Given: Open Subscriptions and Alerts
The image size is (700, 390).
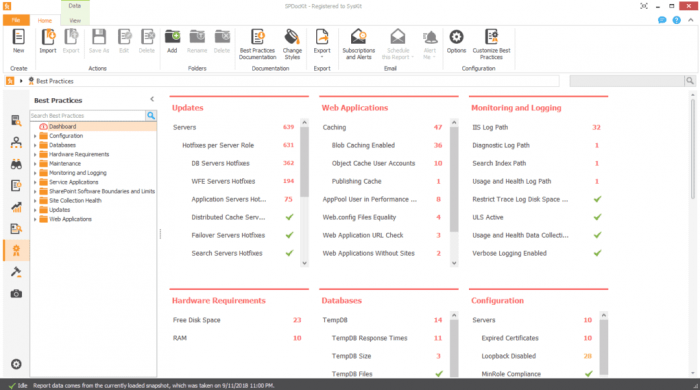Looking at the screenshot, I should point(358,44).
